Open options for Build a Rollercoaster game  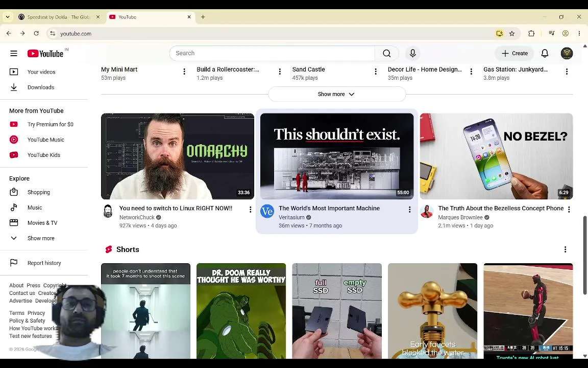280,72
